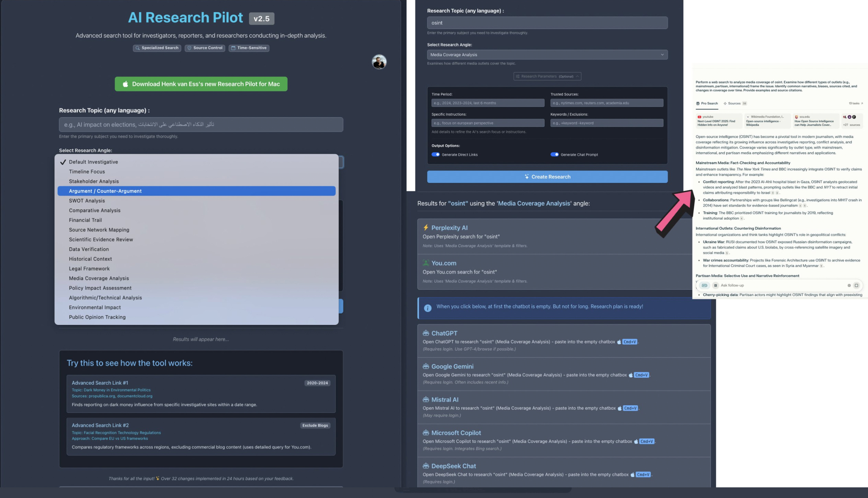Image resolution: width=868 pixels, height=498 pixels.
Task: Choose Financial Trail from the angle list
Action: [x=85, y=220]
